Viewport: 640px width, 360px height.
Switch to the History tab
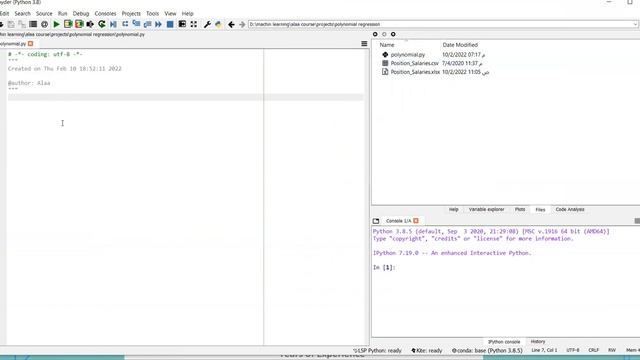538,342
